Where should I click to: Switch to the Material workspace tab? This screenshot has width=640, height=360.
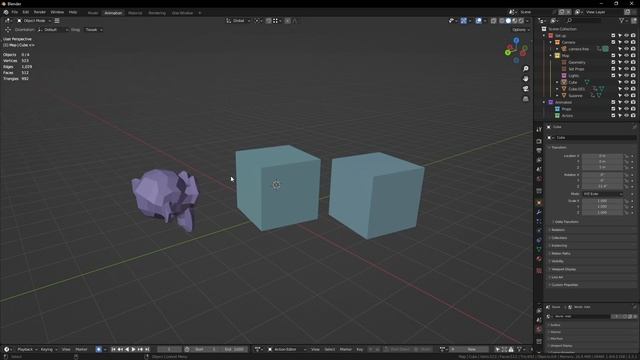(135, 13)
